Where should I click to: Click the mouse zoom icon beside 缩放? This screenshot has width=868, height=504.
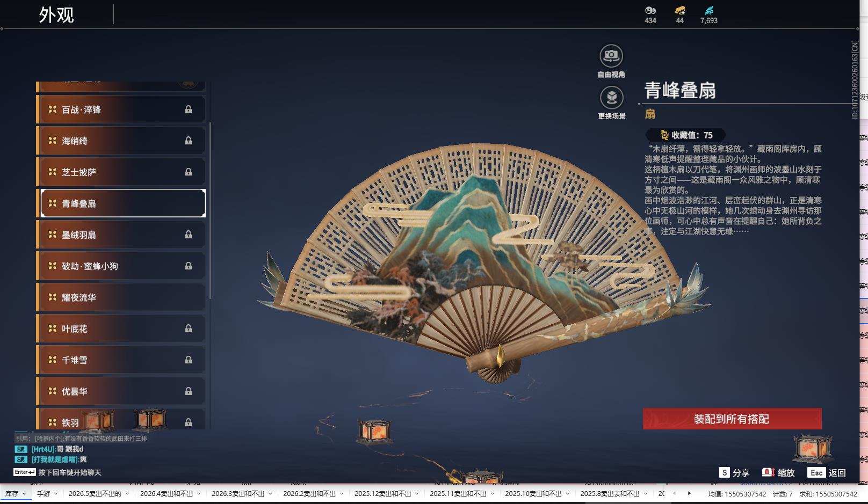pyautogui.click(x=768, y=472)
